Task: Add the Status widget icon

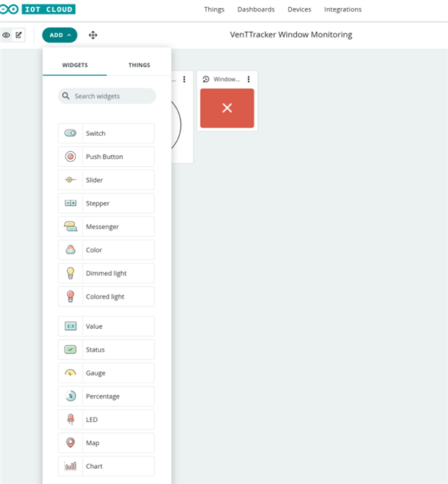Action: pos(70,350)
